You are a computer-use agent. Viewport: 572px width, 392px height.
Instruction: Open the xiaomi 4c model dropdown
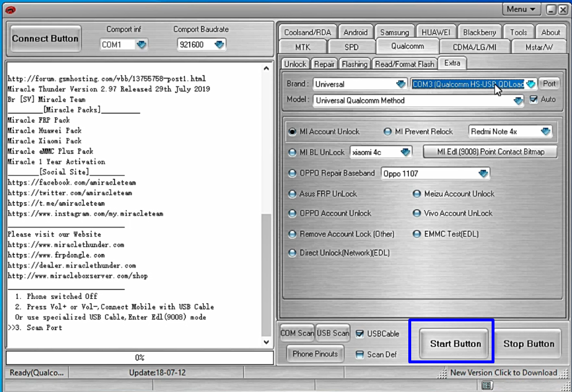coord(405,152)
